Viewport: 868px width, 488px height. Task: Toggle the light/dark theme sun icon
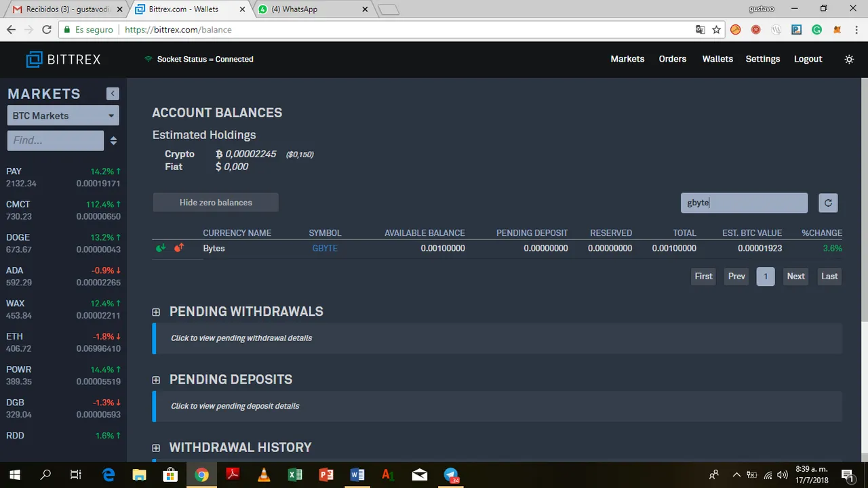849,60
